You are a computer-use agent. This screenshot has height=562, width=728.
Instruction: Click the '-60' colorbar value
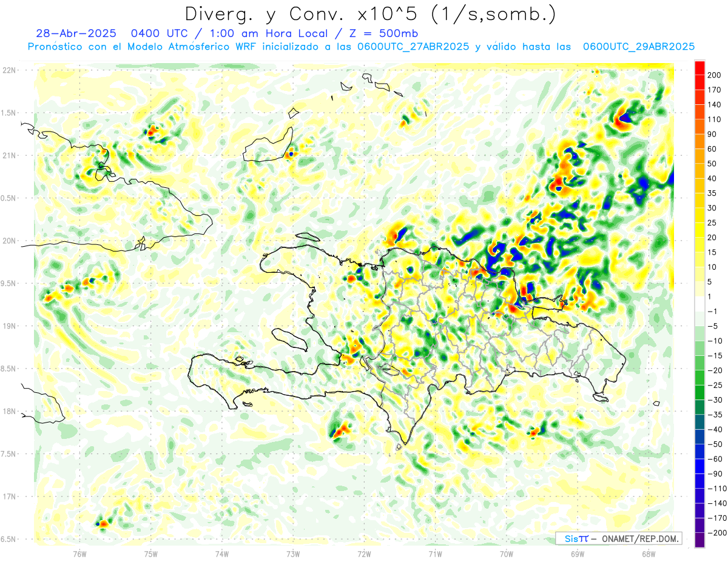713,459
